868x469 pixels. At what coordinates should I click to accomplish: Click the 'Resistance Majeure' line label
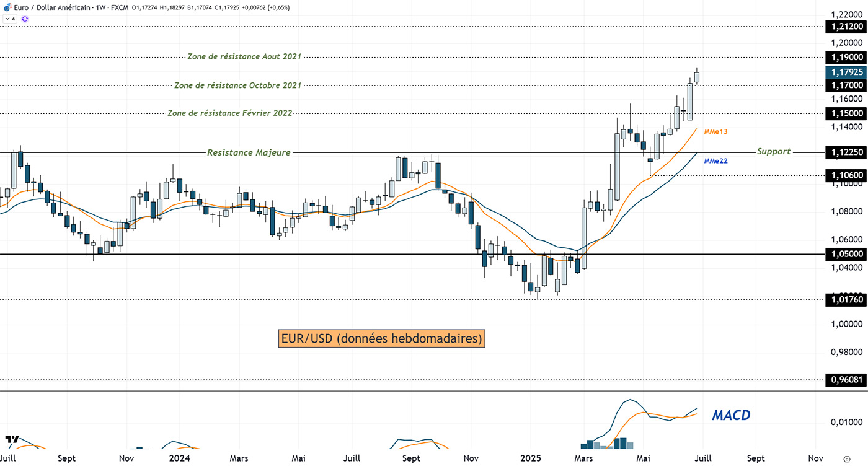coord(249,152)
